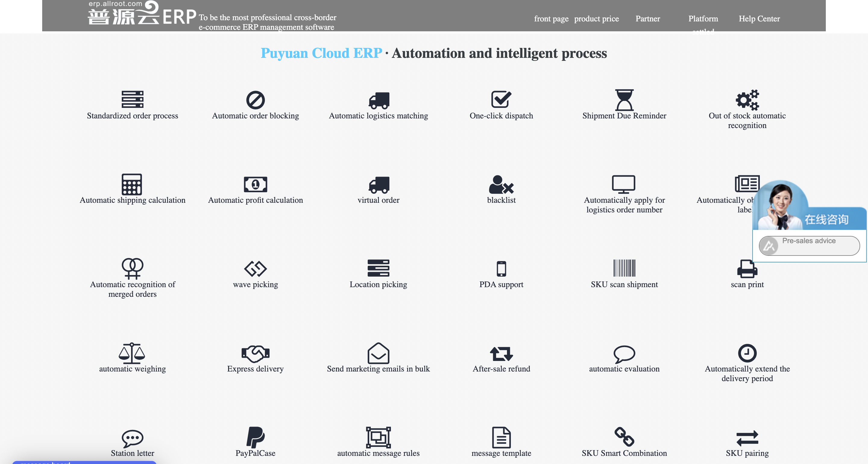Screen dimensions: 868x464
Task: Select the PDA support icon
Action: coord(501,268)
